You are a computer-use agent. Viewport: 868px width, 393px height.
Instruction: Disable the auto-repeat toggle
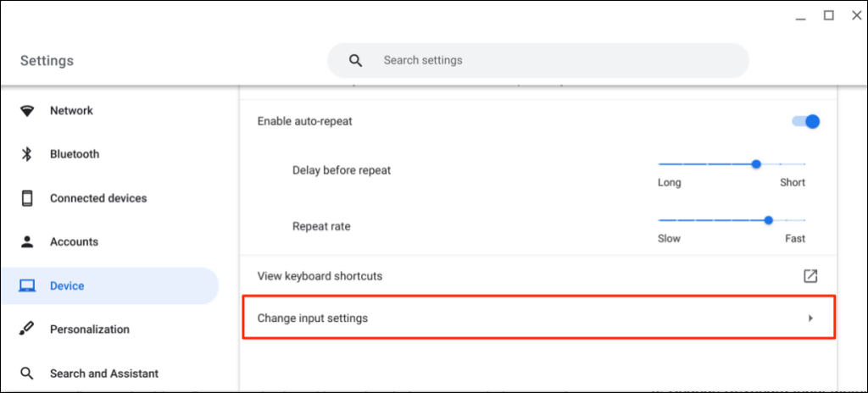tap(805, 121)
